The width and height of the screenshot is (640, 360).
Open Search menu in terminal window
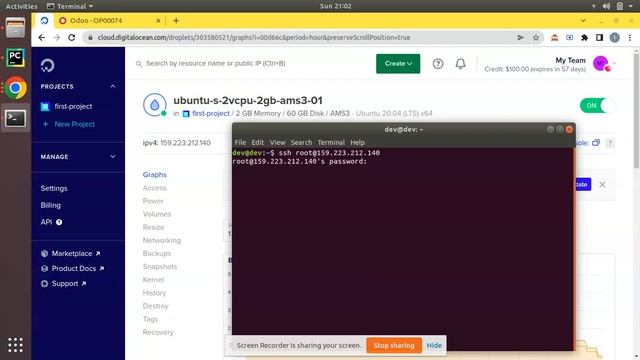click(301, 142)
